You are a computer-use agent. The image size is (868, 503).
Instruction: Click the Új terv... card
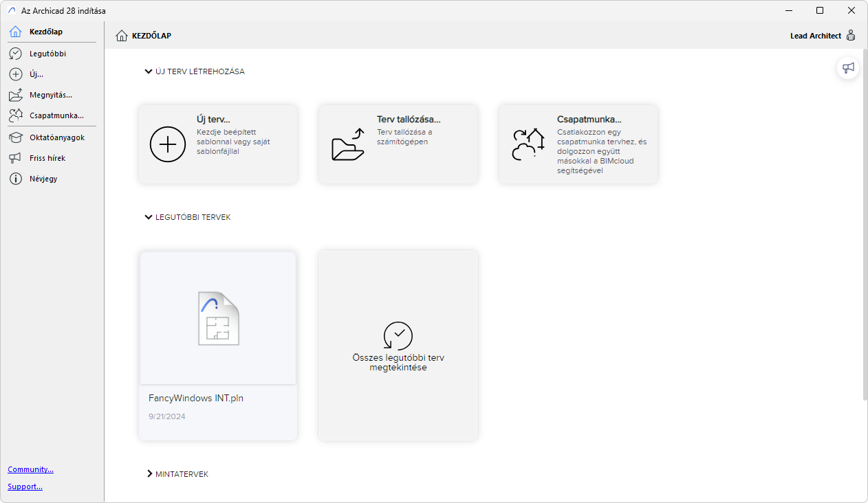[218, 144]
